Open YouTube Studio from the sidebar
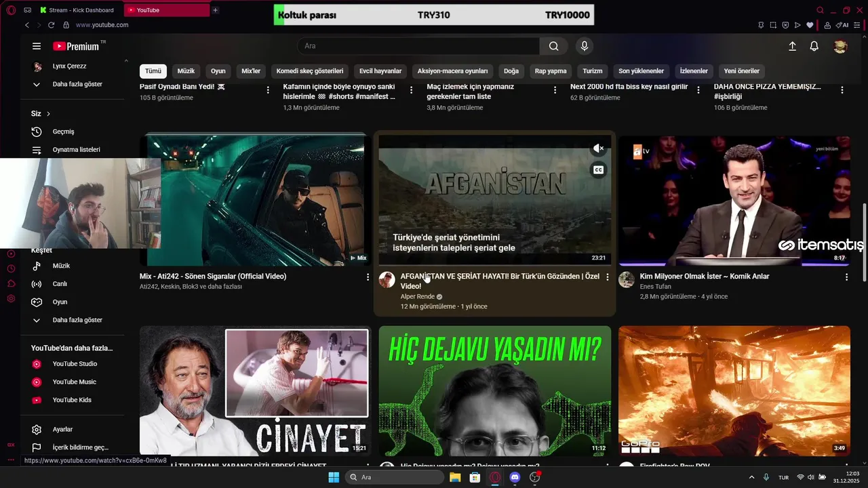868x488 pixels. click(73, 364)
